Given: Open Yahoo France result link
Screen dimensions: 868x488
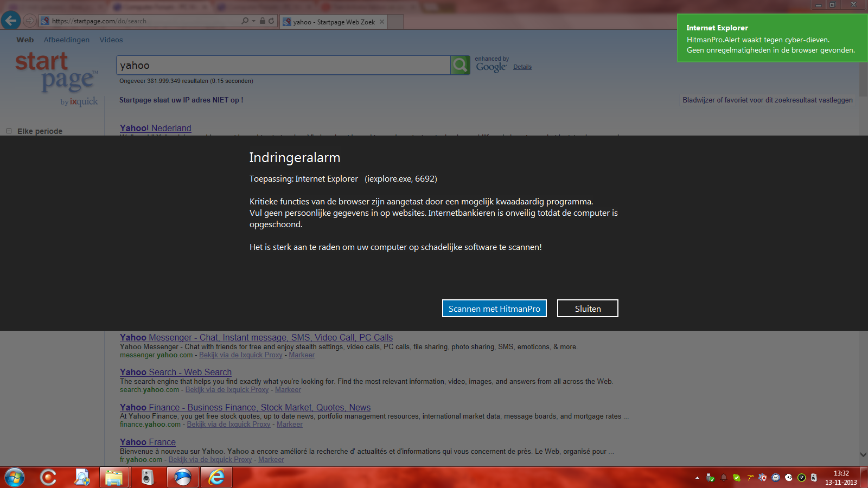Looking at the screenshot, I should pos(148,442).
